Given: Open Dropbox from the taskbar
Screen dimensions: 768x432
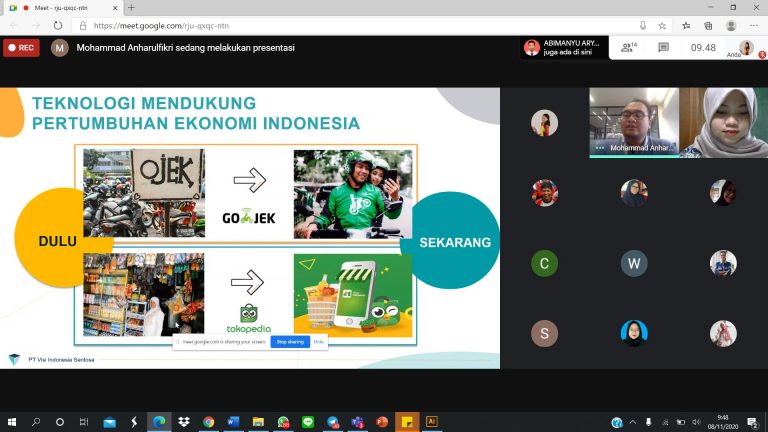Looking at the screenshot, I should pos(184,422).
